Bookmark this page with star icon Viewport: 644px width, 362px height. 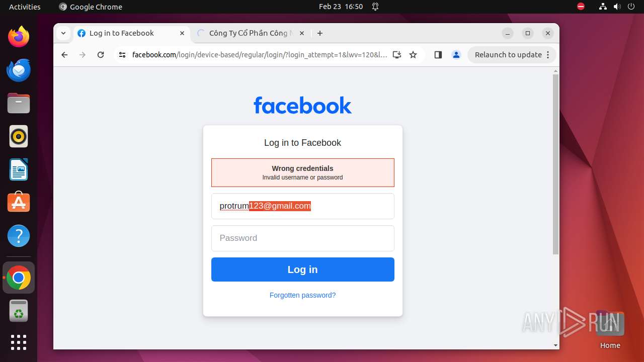coord(413,55)
